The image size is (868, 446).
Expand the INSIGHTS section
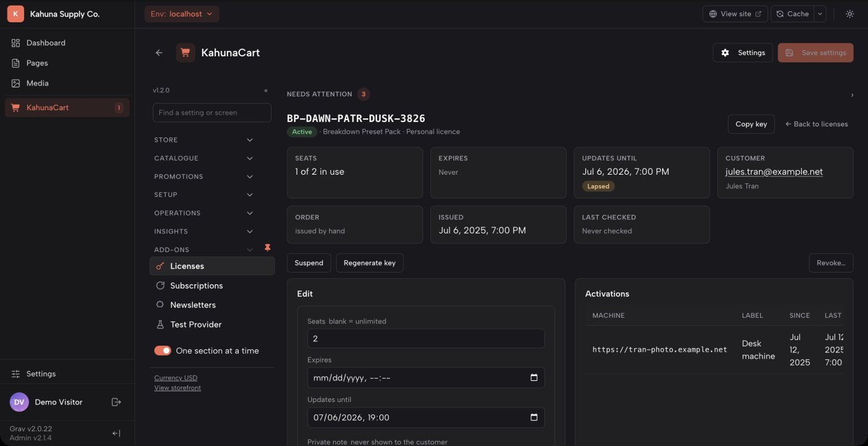pyautogui.click(x=203, y=232)
